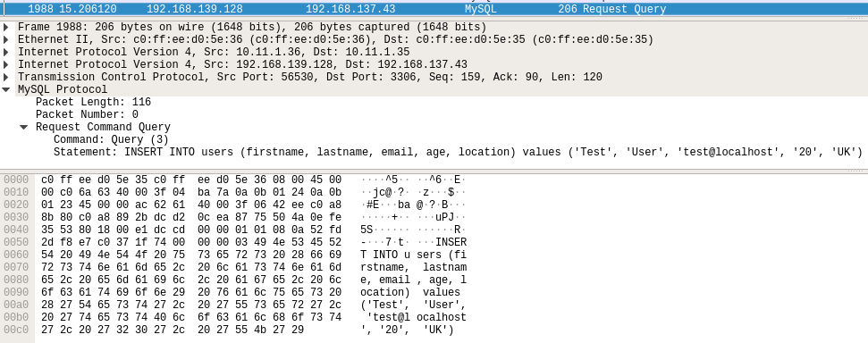Screen dimensions: 868x343
Task: Click the Ethernet II source address line
Action: (x=335, y=40)
